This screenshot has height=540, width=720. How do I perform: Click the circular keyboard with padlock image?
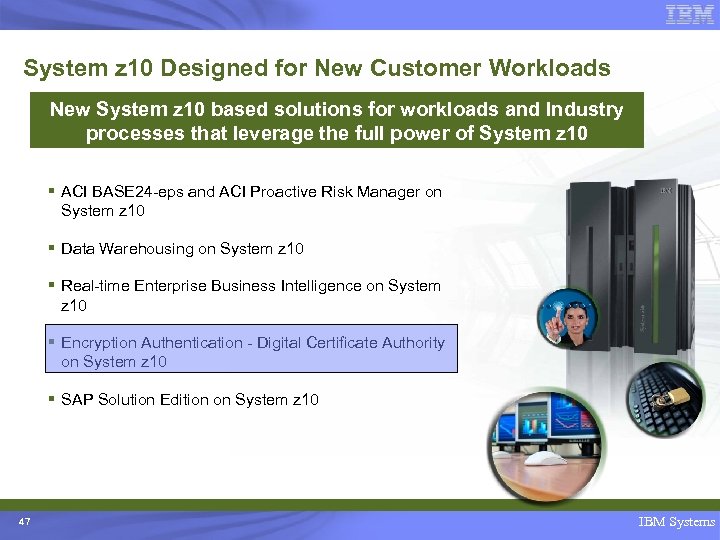pyautogui.click(x=664, y=398)
